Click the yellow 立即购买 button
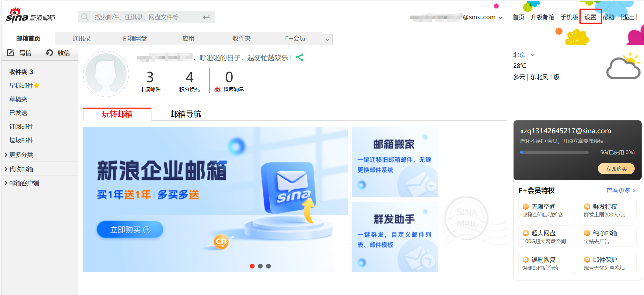Screen dimensions: 644x295 pyautogui.click(x=616, y=169)
